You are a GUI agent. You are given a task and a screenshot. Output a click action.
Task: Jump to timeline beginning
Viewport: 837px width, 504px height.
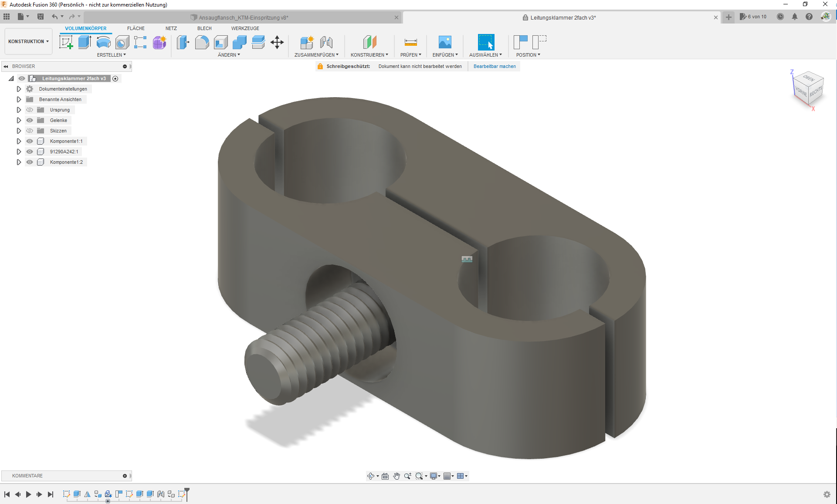point(7,494)
